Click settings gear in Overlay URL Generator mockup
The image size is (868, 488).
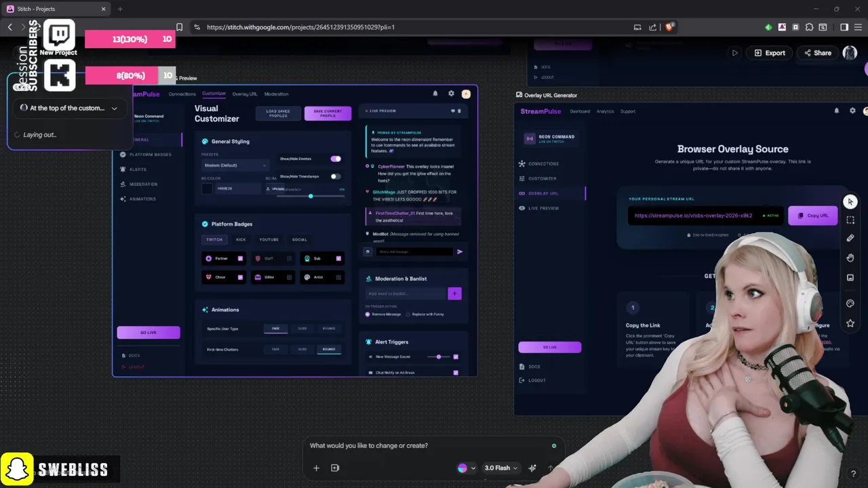[852, 110]
